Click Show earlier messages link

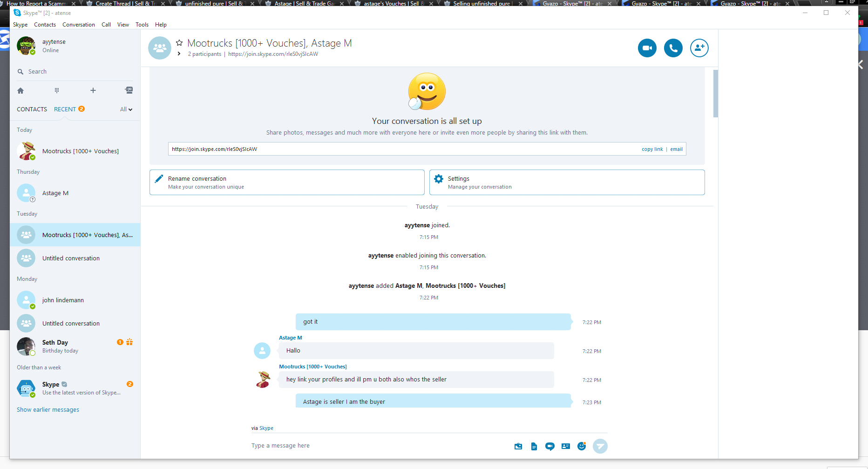[48, 410]
